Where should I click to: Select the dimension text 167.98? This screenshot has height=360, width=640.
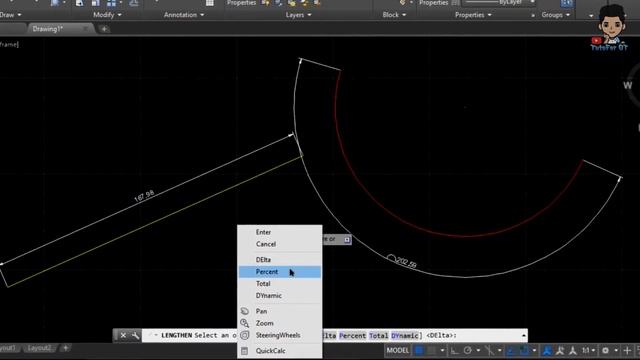pos(144,196)
